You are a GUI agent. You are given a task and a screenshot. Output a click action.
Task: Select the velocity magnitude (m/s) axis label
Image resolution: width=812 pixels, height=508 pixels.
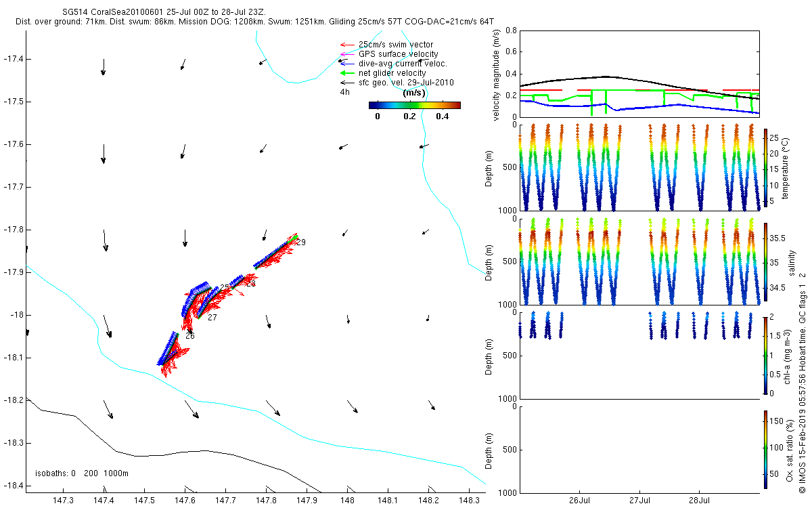(x=497, y=73)
